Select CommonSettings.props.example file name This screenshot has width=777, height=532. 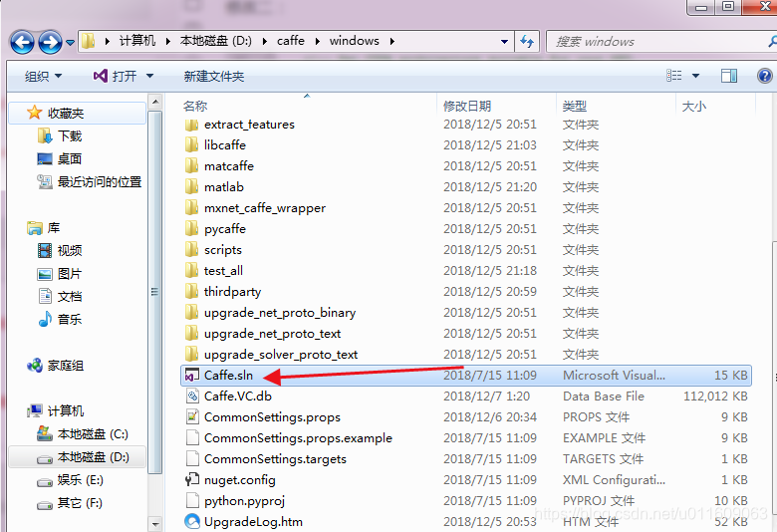pyautogui.click(x=298, y=438)
